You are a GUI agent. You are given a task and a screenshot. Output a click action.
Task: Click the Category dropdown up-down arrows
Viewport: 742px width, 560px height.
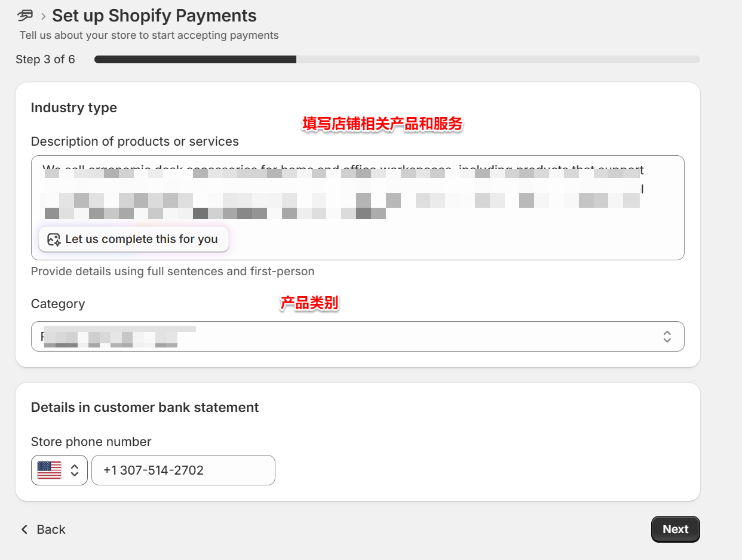coord(667,337)
